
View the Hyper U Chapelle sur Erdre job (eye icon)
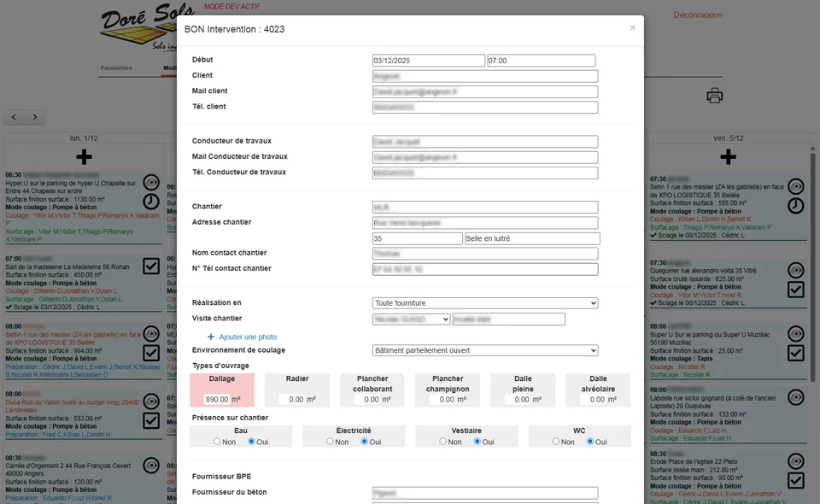point(151,182)
